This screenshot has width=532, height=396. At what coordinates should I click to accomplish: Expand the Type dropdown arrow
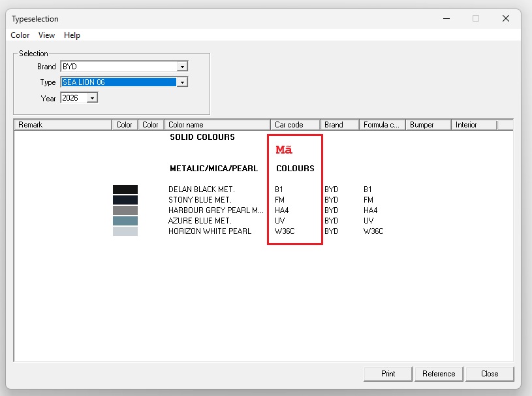[x=182, y=82]
